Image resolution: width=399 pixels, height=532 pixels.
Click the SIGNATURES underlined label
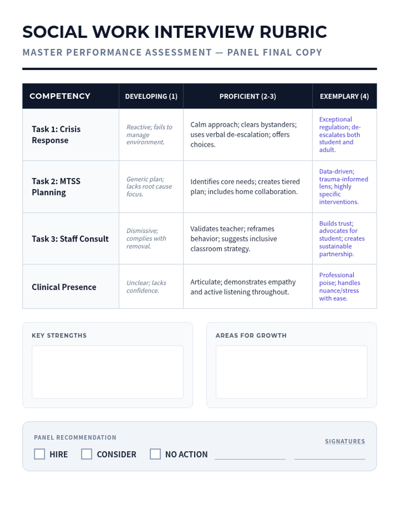[x=345, y=441]
